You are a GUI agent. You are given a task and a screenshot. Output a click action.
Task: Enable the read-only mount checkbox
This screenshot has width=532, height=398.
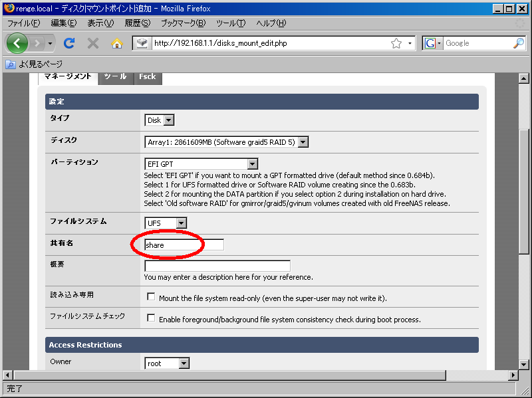click(x=151, y=297)
